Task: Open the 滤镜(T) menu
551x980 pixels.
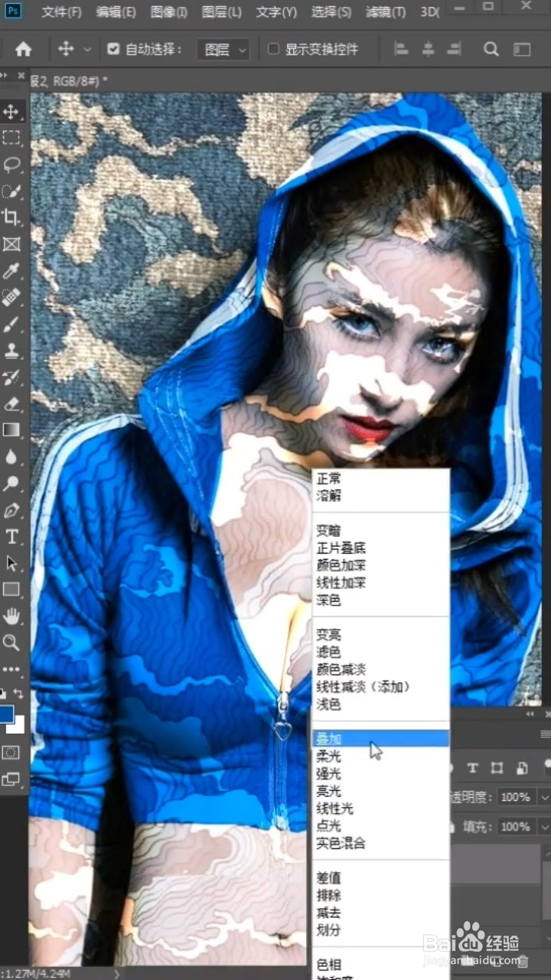Action: coord(386,12)
